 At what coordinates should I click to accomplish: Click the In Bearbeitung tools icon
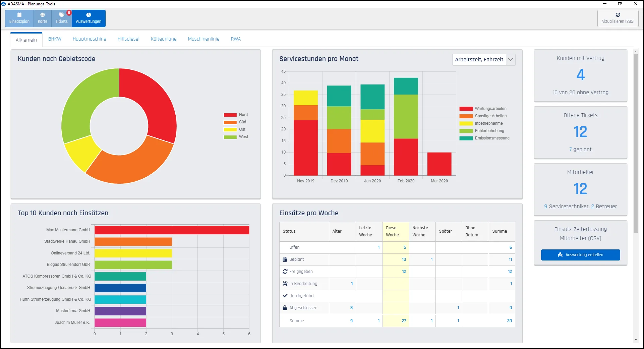tap(285, 284)
